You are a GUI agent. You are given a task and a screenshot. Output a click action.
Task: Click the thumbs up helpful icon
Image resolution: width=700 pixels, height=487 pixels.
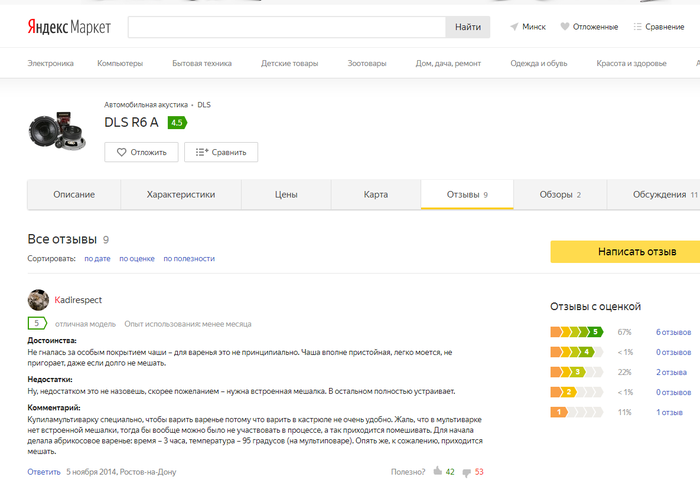point(437,471)
